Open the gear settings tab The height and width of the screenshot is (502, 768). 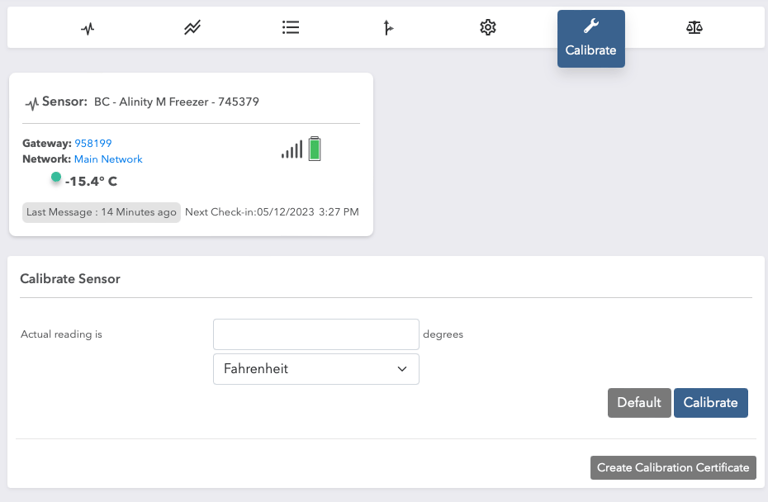[x=488, y=27]
